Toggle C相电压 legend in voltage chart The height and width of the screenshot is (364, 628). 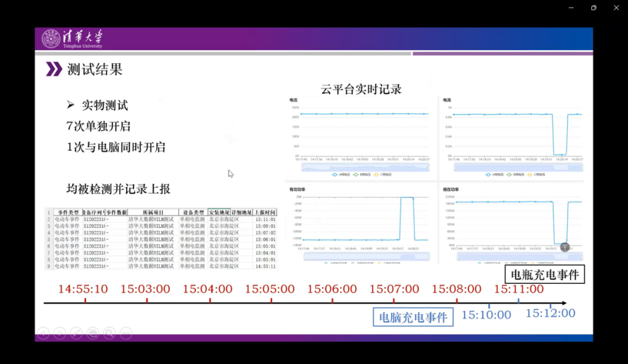click(383, 174)
